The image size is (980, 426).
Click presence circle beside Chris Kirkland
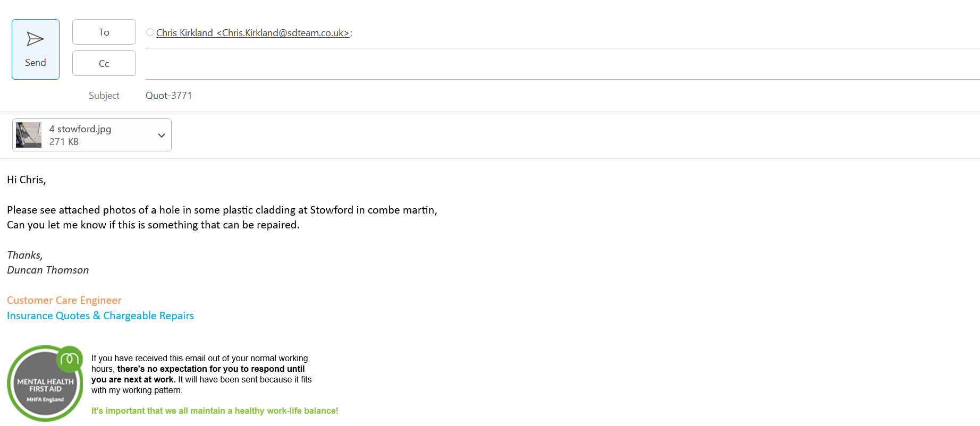[x=150, y=32]
